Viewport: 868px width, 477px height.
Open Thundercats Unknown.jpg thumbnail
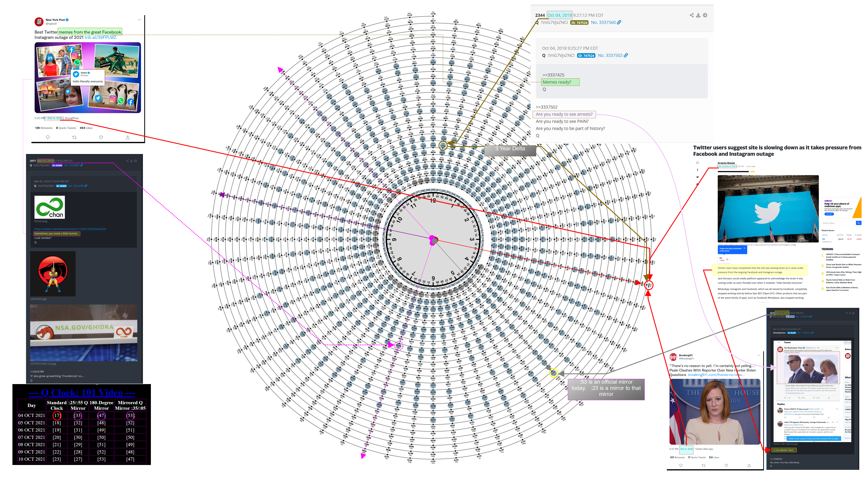tap(53, 274)
